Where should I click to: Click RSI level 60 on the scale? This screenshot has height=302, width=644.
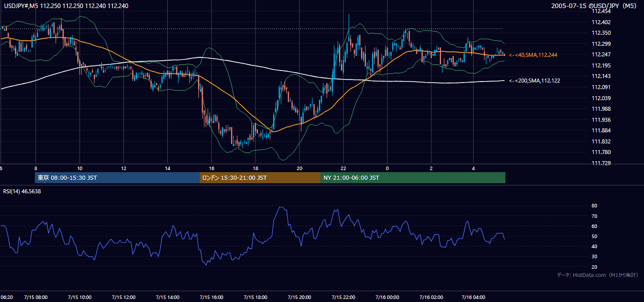tap(594, 226)
